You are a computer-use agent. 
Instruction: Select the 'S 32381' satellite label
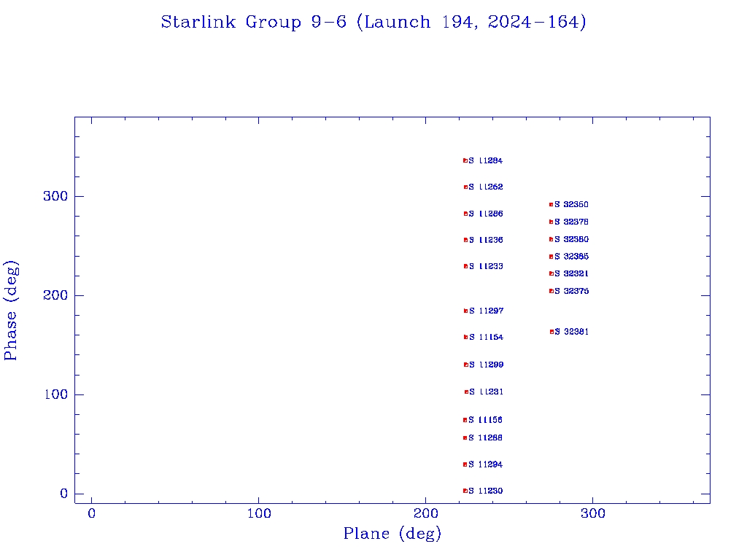tap(572, 332)
